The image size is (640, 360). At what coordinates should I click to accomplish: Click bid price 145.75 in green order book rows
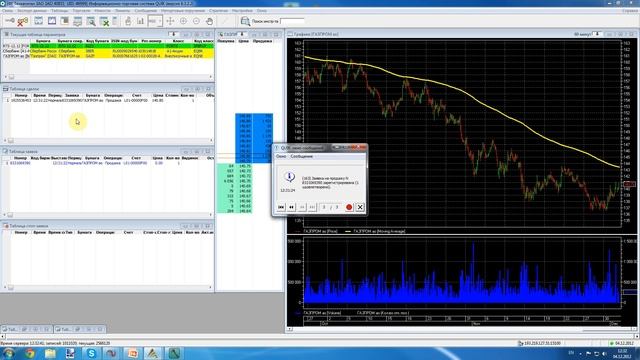(245, 166)
